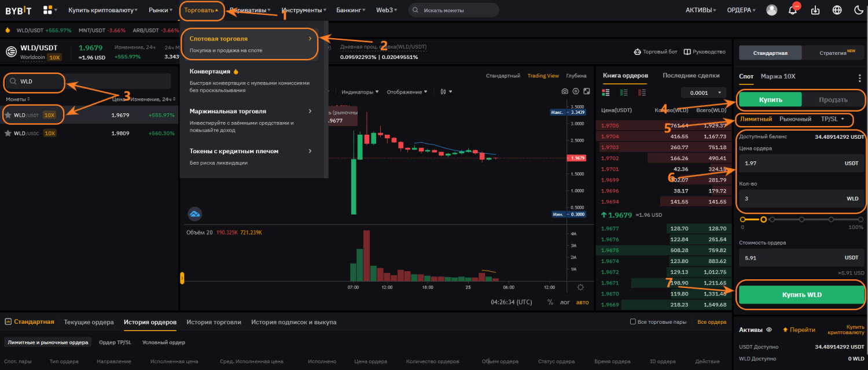868x370 pixels.
Task: Open the 0.0001 price precision dropdown
Action: pos(703,92)
